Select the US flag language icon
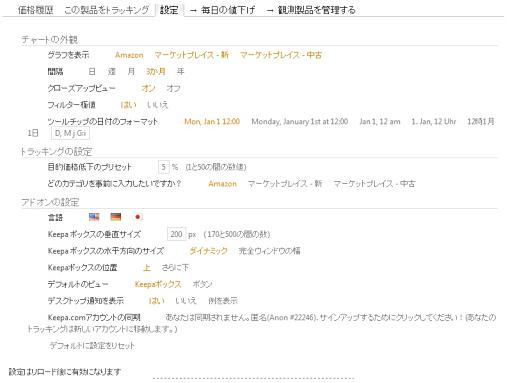Viewport: 510px width, 383px height. point(94,217)
